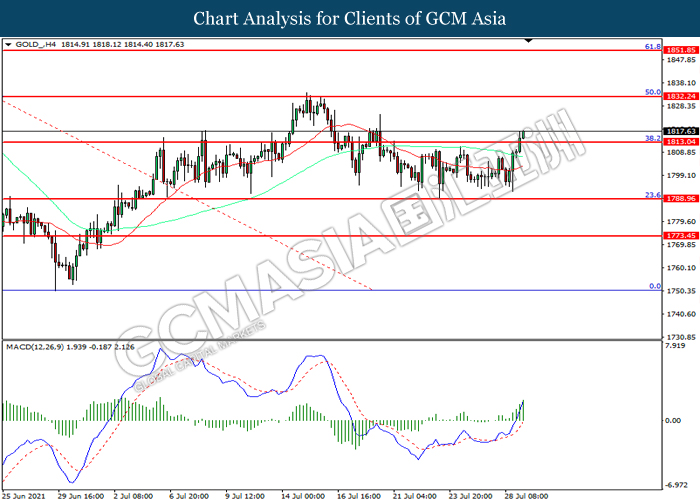Click the 21 Jul 04:00 time label

point(415,496)
